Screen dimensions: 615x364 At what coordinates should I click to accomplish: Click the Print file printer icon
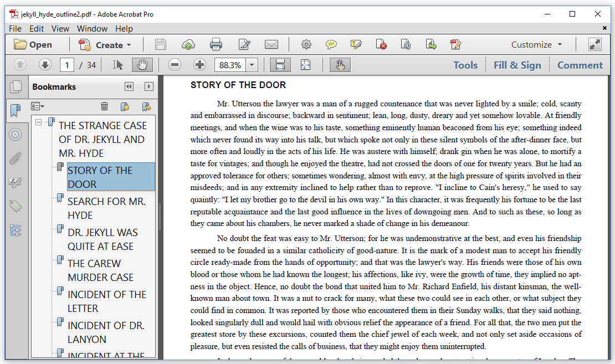click(216, 45)
